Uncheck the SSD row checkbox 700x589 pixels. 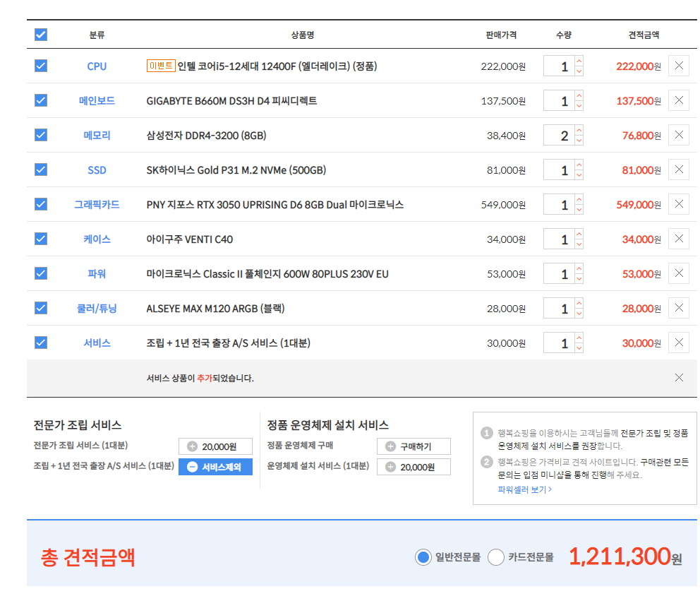click(x=41, y=169)
